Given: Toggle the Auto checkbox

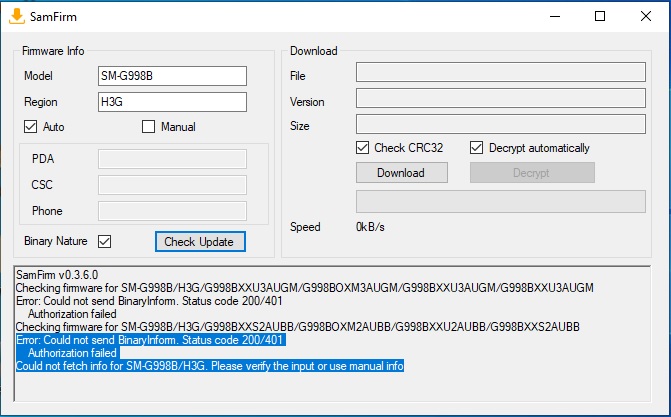Looking at the screenshot, I should pos(30,127).
